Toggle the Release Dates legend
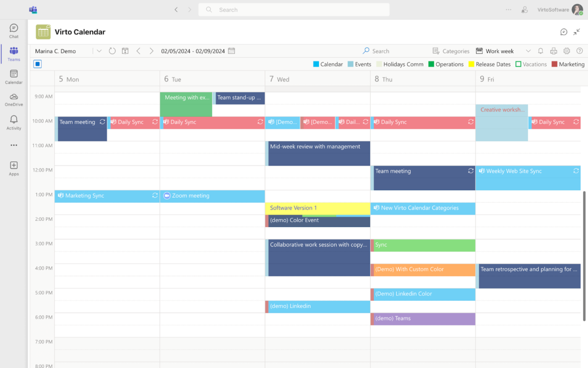The height and width of the screenshot is (368, 588). pyautogui.click(x=490, y=64)
